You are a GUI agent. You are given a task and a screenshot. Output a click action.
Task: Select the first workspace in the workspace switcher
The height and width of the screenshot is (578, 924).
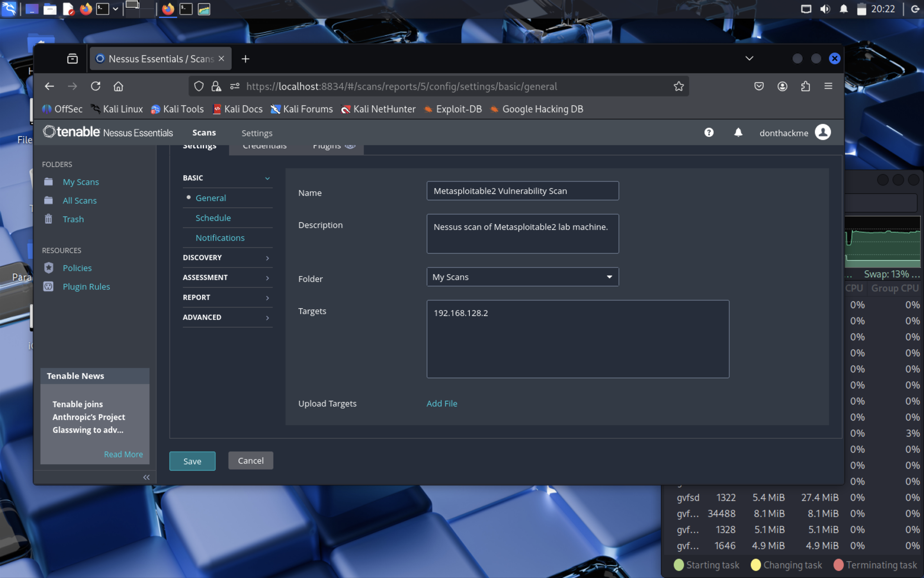click(x=133, y=8)
